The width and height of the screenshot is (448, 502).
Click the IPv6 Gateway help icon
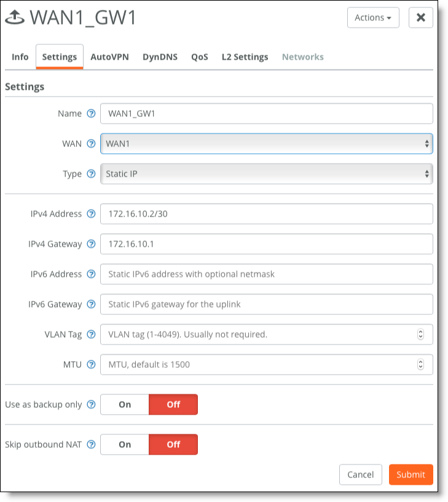coord(91,304)
